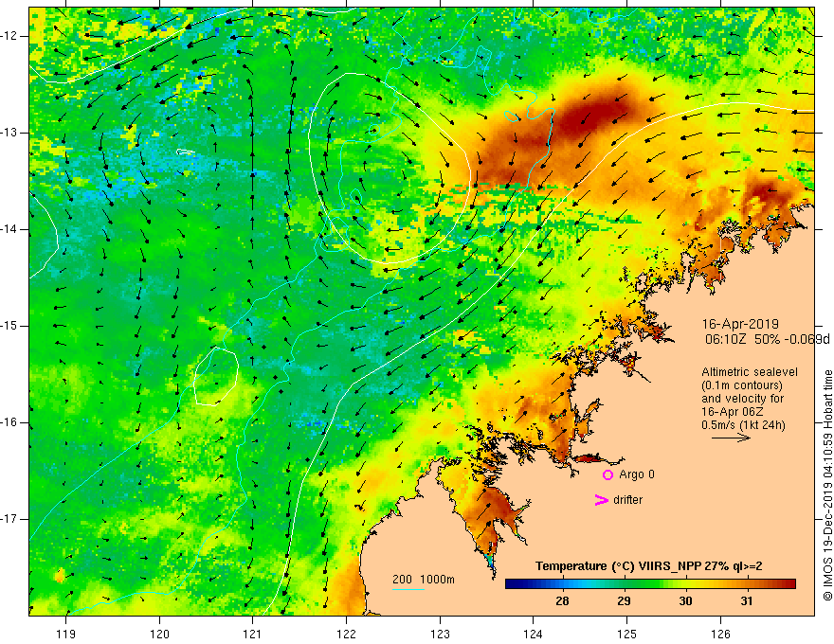Click the longitude axis label 119
This screenshot has height=644, width=834.
coord(66,634)
